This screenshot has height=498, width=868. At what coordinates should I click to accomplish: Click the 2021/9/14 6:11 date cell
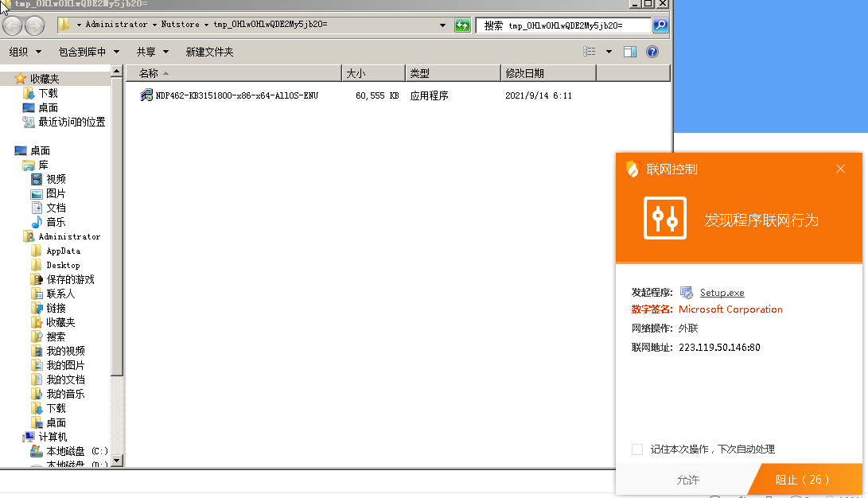pos(539,95)
